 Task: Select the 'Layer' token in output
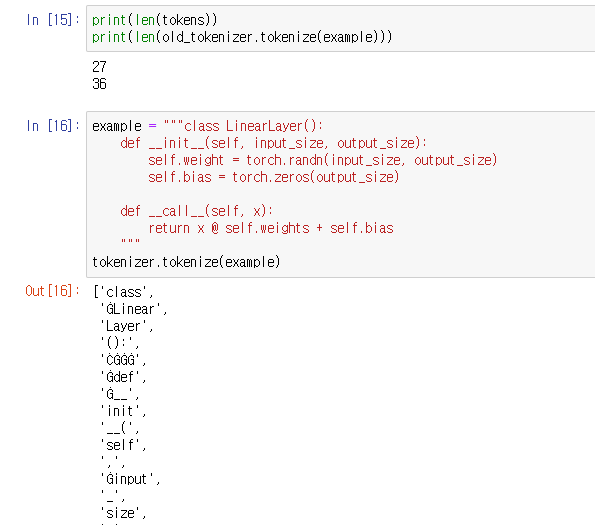[123, 326]
